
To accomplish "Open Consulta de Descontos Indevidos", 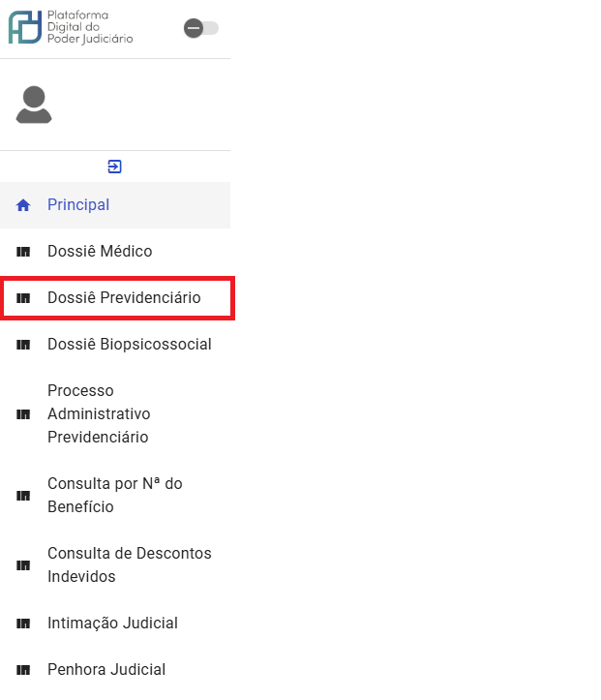I will pos(115,564).
